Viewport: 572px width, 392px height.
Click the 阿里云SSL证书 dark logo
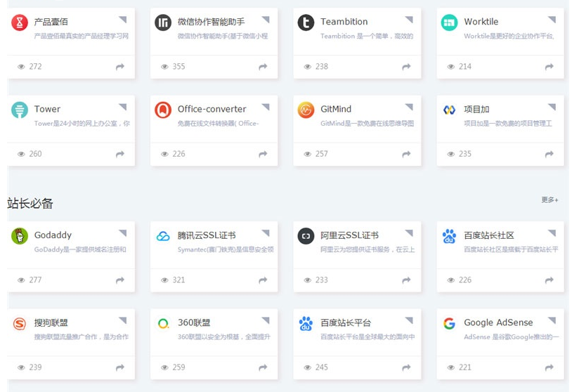[x=306, y=236]
